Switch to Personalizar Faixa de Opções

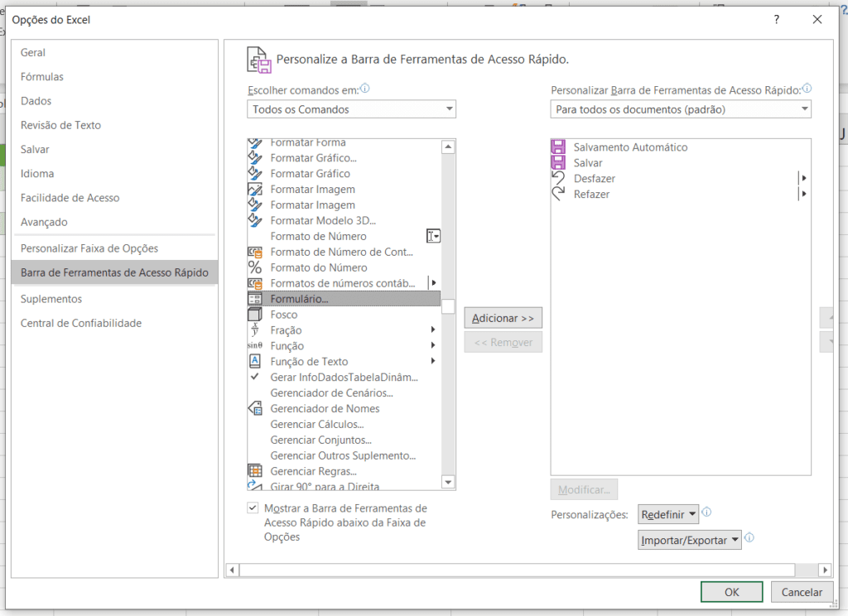point(89,248)
